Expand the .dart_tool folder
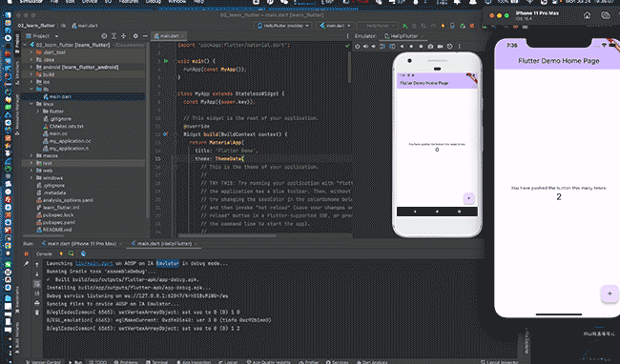Image resolution: width=620 pixels, height=364 pixels. click(x=31, y=52)
